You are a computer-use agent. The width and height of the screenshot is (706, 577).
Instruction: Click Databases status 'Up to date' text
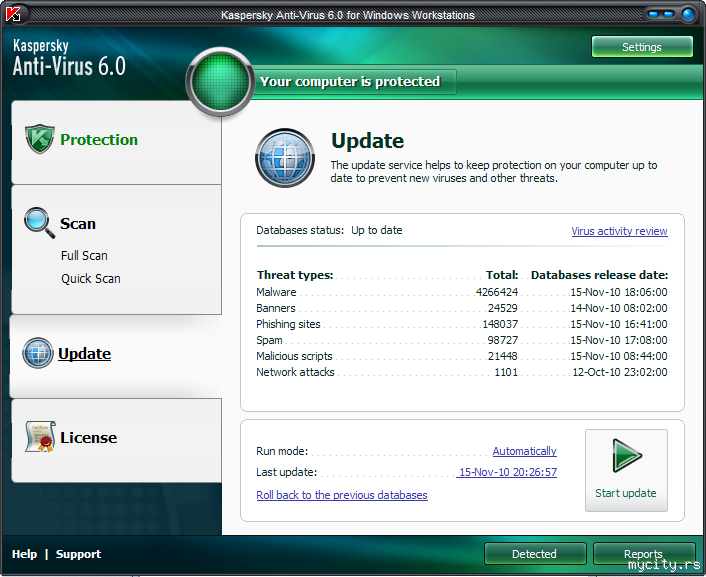point(377,230)
